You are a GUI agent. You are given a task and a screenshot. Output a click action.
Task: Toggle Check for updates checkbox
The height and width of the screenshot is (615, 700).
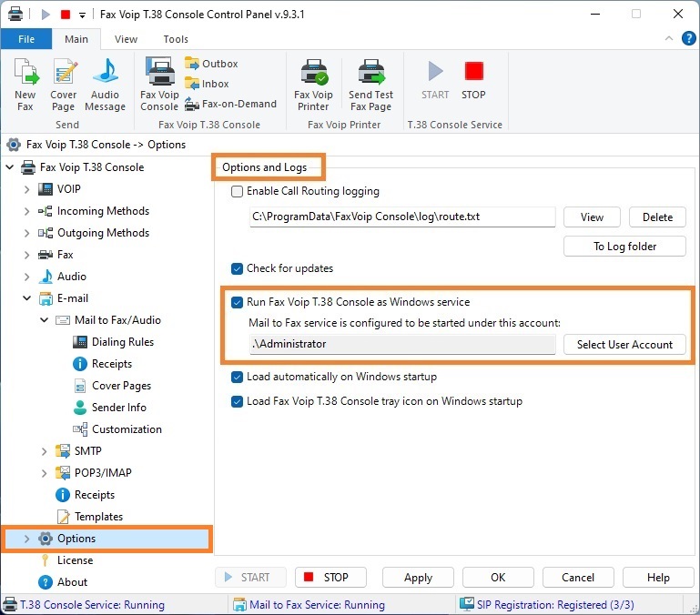tap(237, 269)
